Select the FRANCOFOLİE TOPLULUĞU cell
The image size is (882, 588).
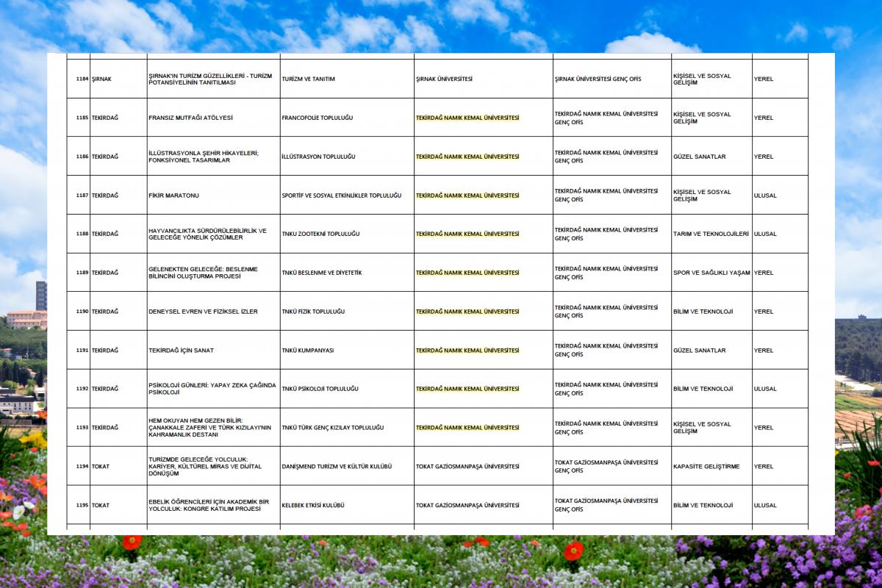point(347,118)
